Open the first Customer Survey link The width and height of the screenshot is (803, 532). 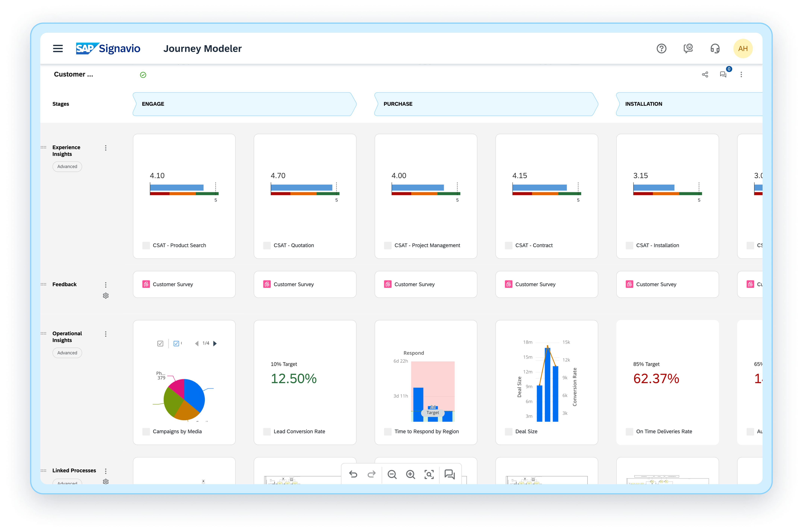tap(173, 284)
